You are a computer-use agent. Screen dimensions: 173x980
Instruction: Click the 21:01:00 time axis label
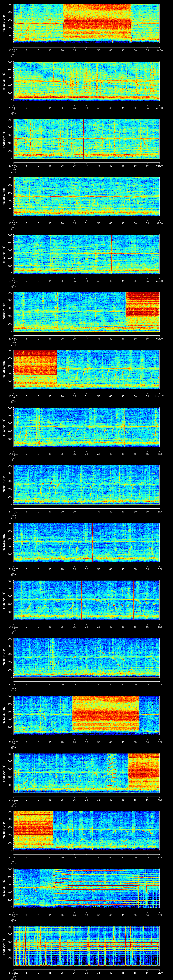(13, 511)
